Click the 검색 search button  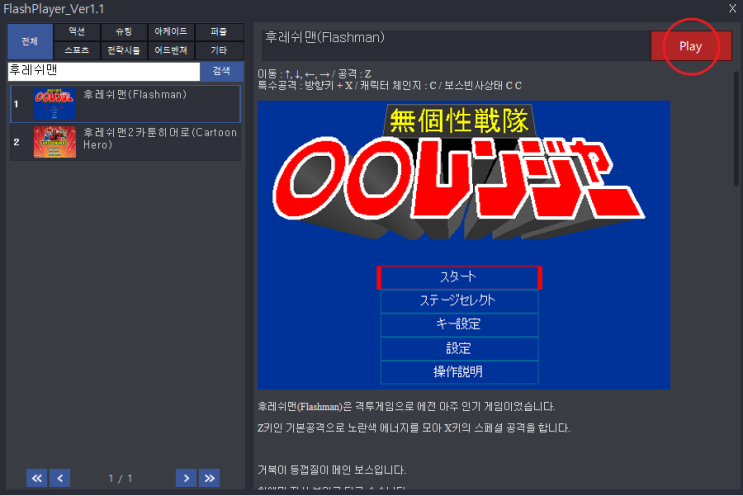pyautogui.click(x=221, y=71)
